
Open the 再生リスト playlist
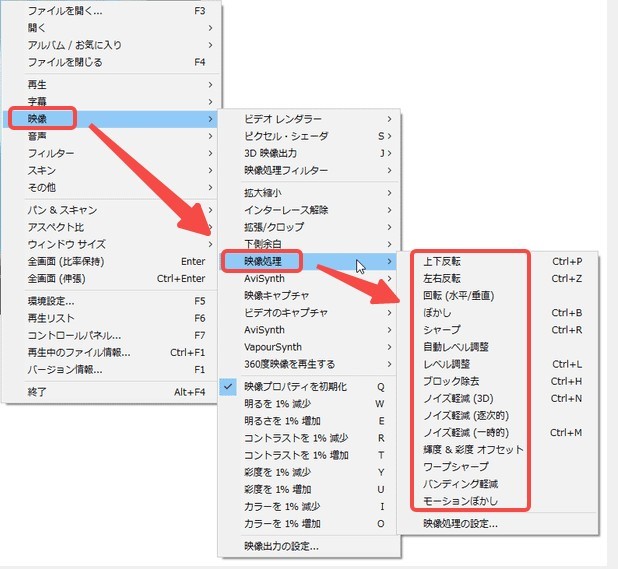pyautogui.click(x=110, y=318)
